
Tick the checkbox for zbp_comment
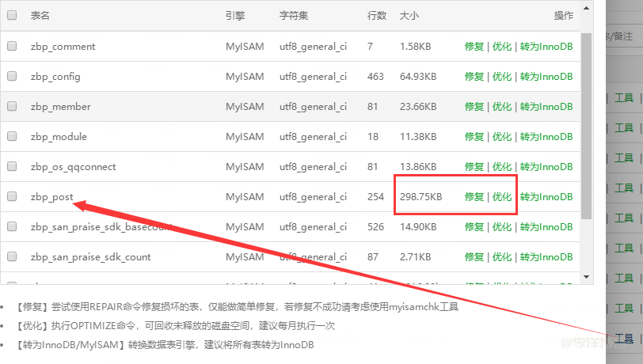coord(12,47)
